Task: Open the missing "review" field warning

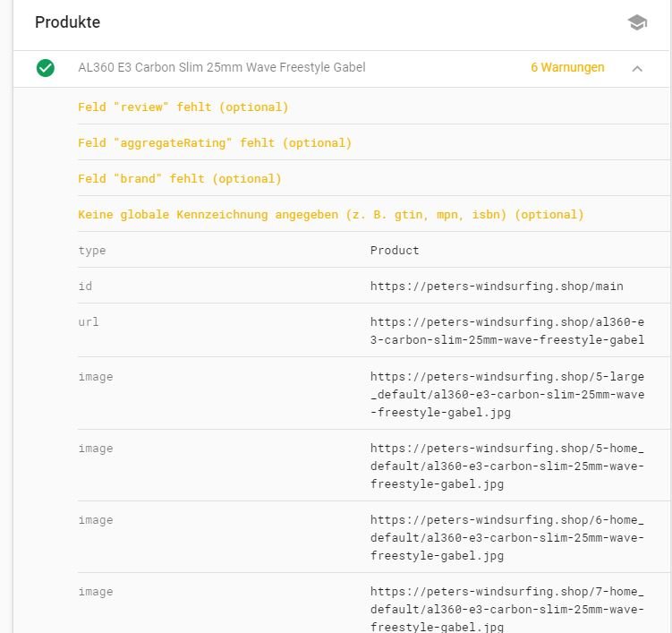Action: pyautogui.click(x=183, y=107)
